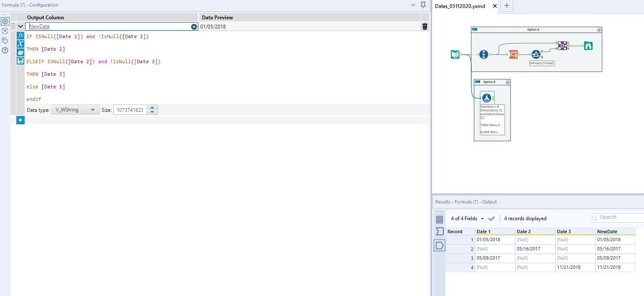The height and width of the screenshot is (296, 644).
Task: Collapse the Option A container
Action: [x=599, y=29]
